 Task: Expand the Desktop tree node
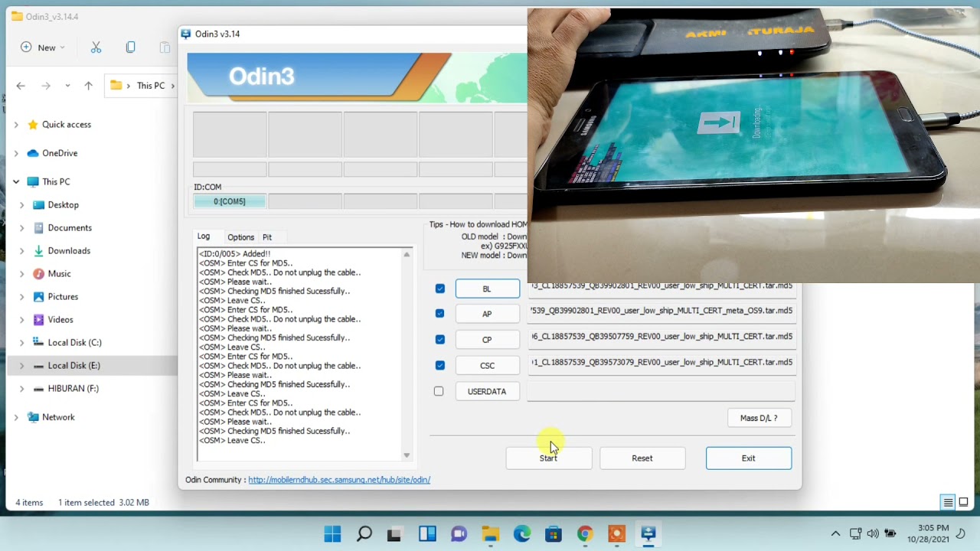click(x=21, y=205)
